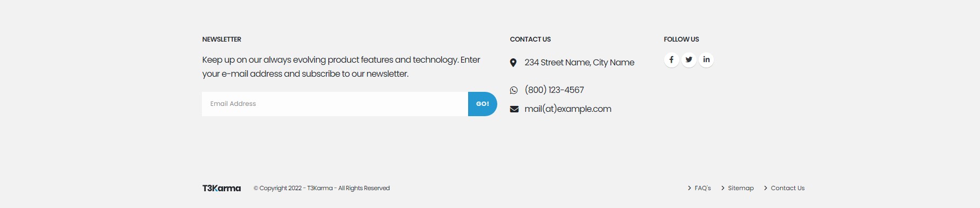
Task: Click the copyright T3Karma text
Action: [322, 188]
